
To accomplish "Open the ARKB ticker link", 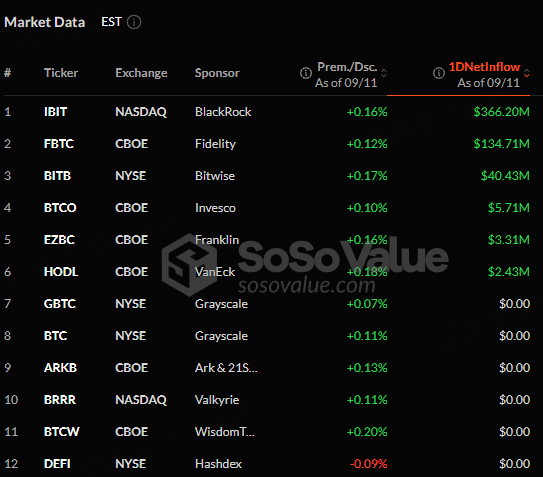I will (60, 368).
